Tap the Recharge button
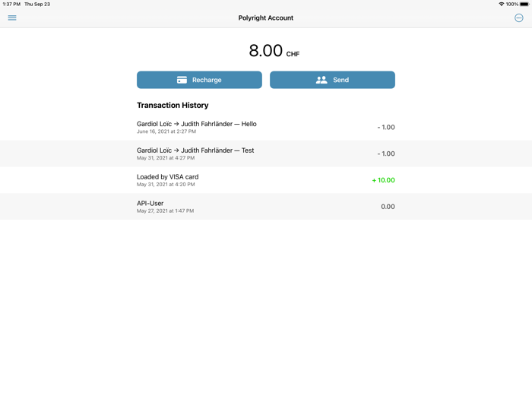Viewport: 532px width, 399px height. [199, 80]
